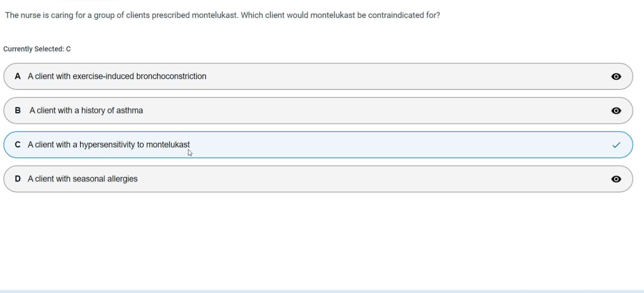Click the 'Currently Selected: C' label
This screenshot has height=293, width=644.
[37, 49]
